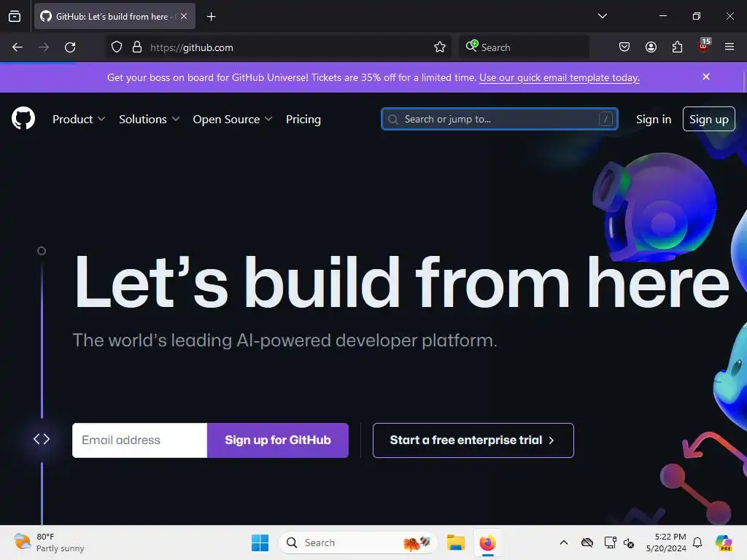View site security lock information
This screenshot has height=560, width=747.
click(137, 47)
